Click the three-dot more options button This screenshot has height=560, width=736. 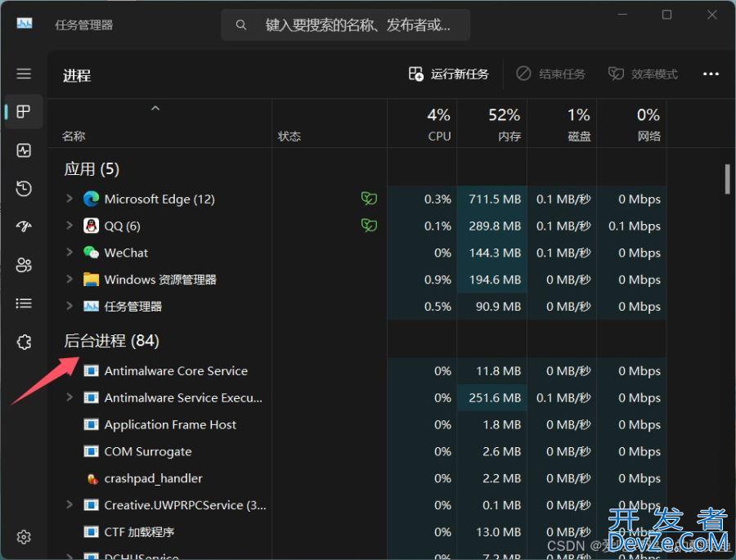click(711, 74)
